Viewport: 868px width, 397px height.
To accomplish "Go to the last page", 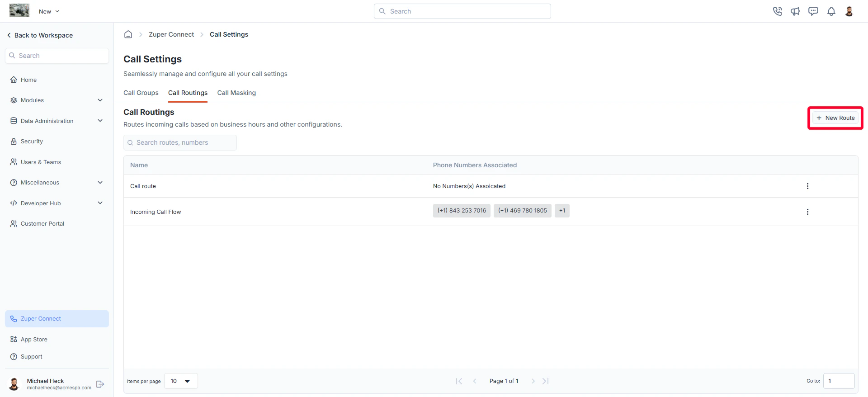I will pyautogui.click(x=546, y=381).
